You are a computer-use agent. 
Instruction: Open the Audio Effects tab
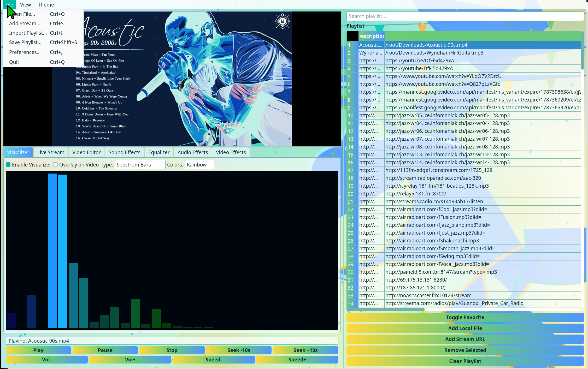click(193, 152)
